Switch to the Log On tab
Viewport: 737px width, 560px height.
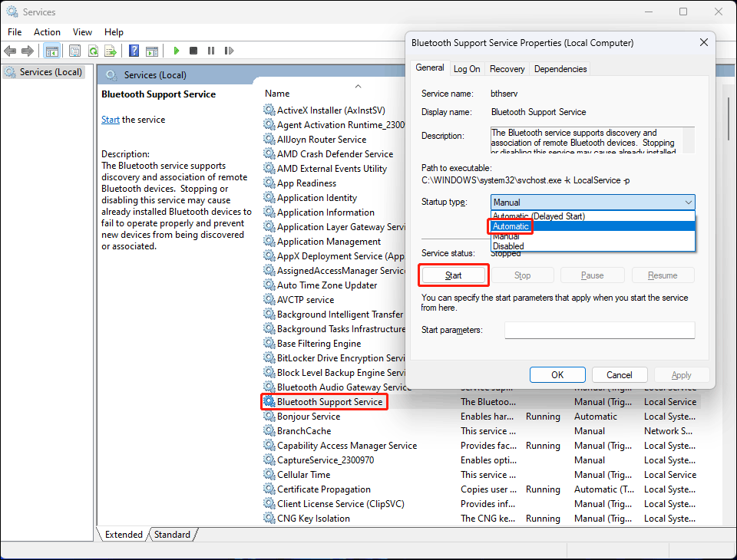point(467,68)
